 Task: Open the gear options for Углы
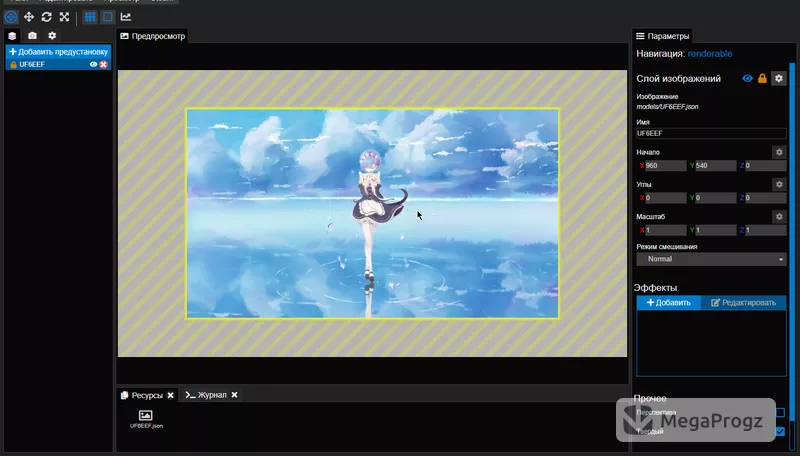point(779,184)
